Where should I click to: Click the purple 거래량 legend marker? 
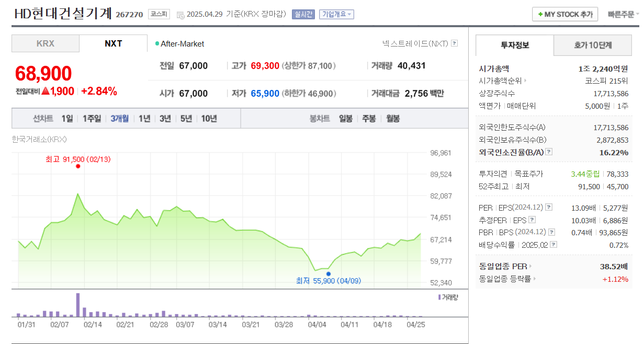[x=439, y=297]
